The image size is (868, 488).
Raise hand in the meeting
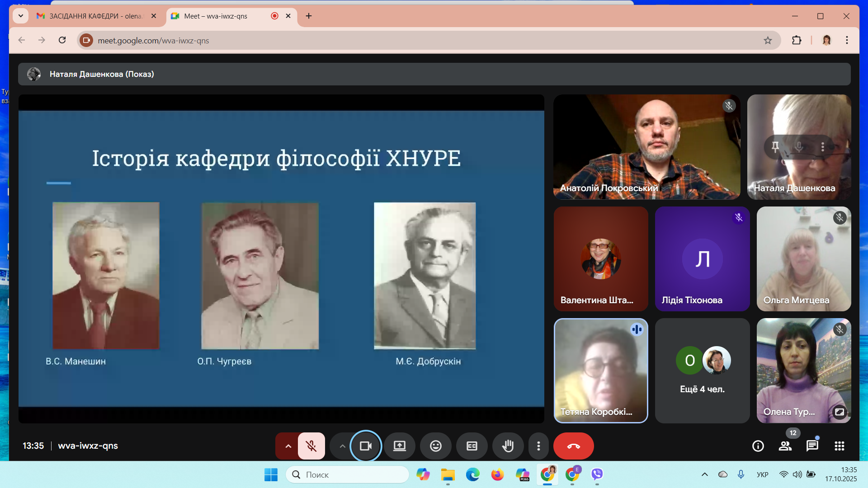pyautogui.click(x=508, y=446)
